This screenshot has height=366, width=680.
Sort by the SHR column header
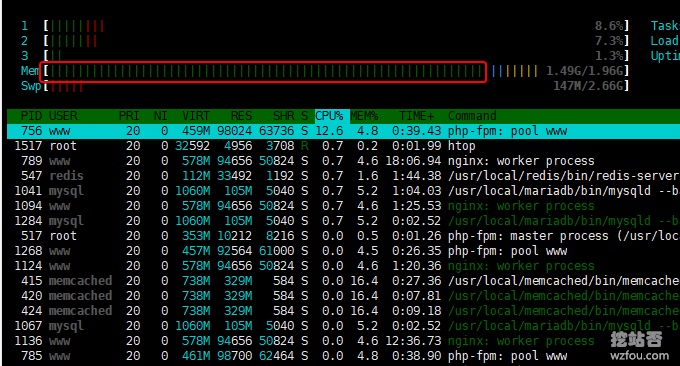284,116
